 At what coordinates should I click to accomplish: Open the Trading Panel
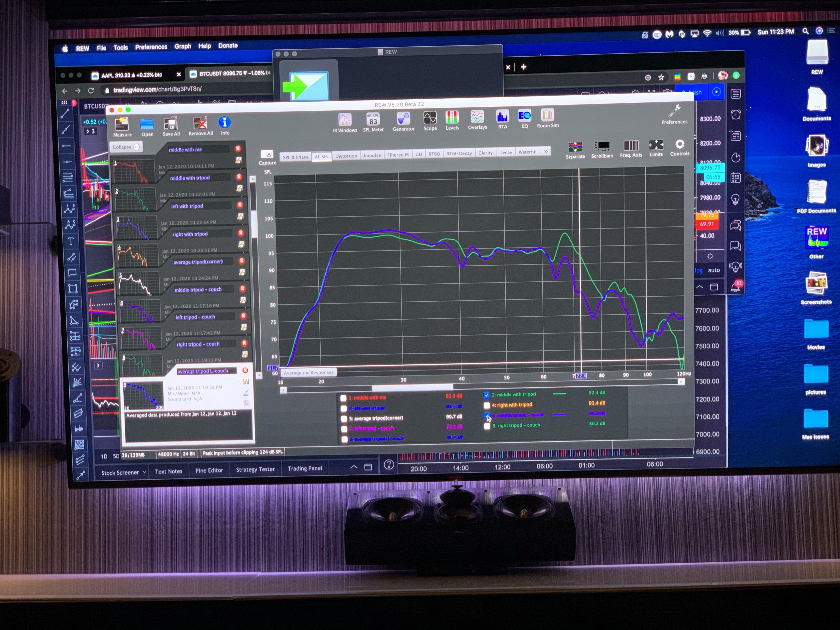305,468
